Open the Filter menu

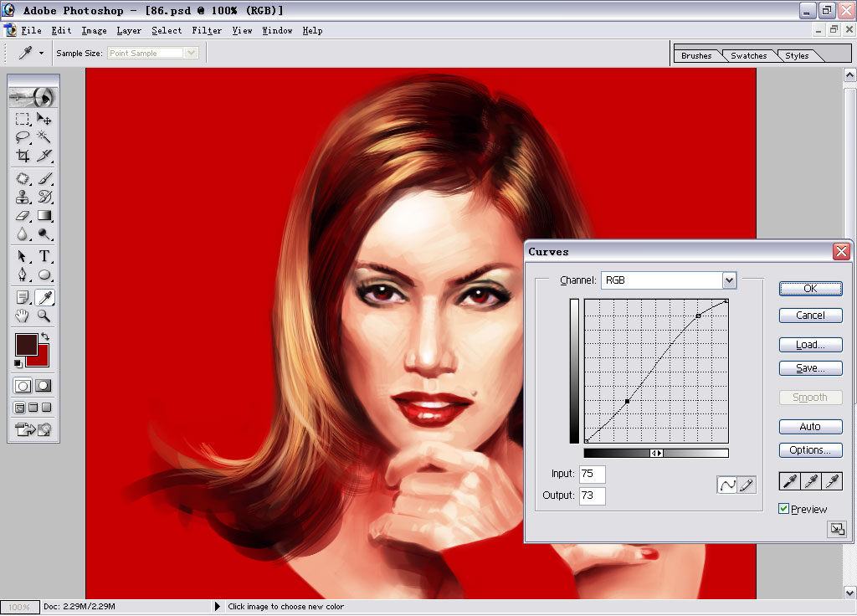pos(207,31)
